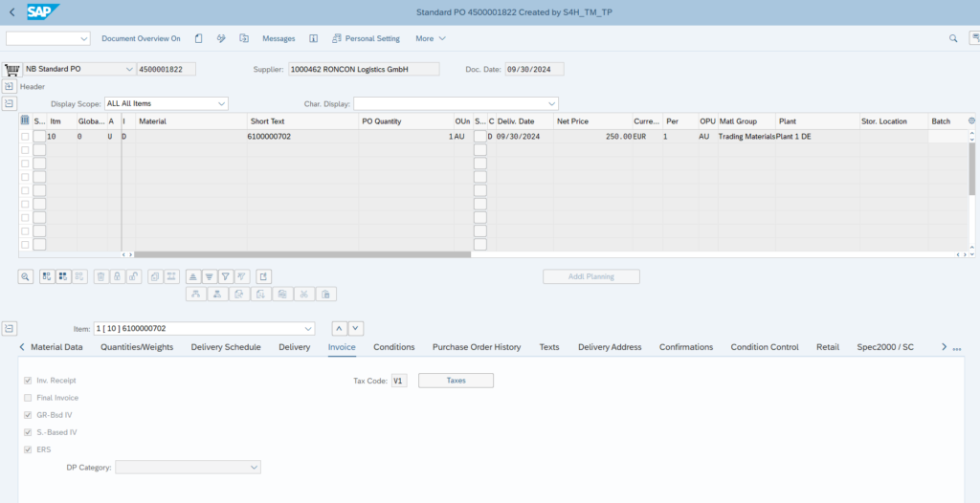Switch to the Confirmations tab
The image size is (980, 503).
tap(685, 347)
